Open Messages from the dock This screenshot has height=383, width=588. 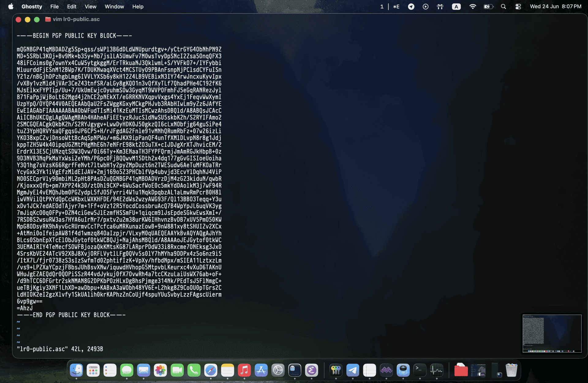127,370
